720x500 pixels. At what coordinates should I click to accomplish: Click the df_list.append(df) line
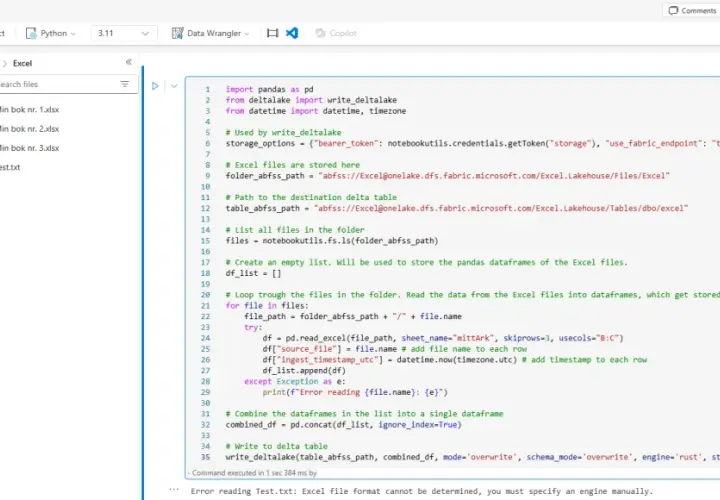pos(304,371)
